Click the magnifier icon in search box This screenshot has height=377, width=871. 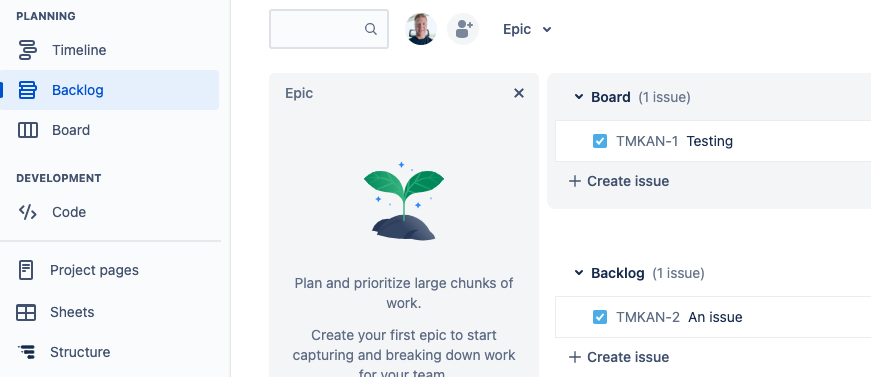pos(371,29)
